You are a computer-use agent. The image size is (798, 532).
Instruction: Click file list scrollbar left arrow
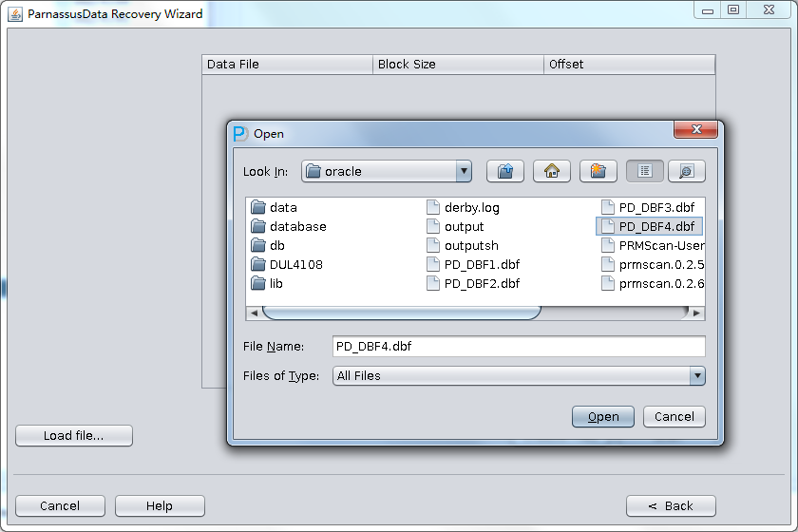[x=254, y=313]
